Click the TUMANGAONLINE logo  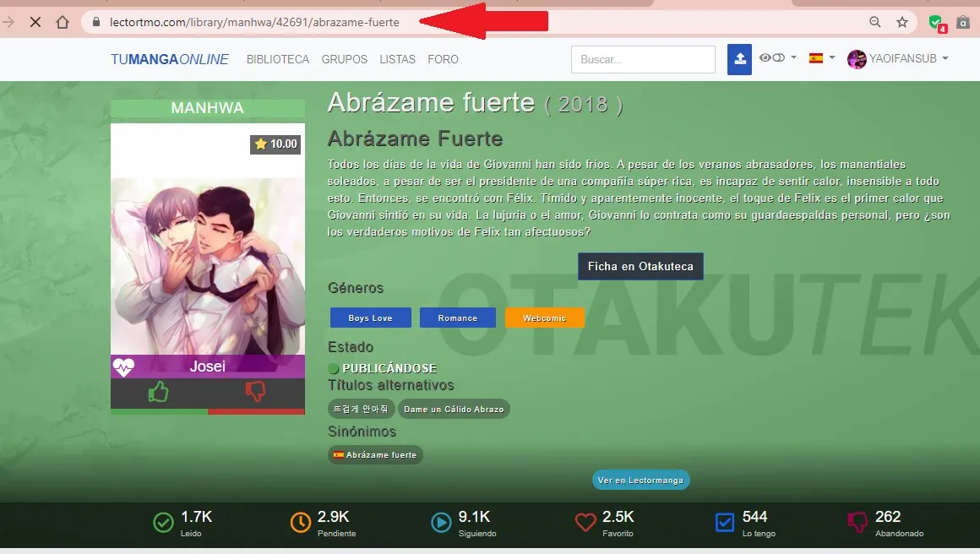(169, 59)
